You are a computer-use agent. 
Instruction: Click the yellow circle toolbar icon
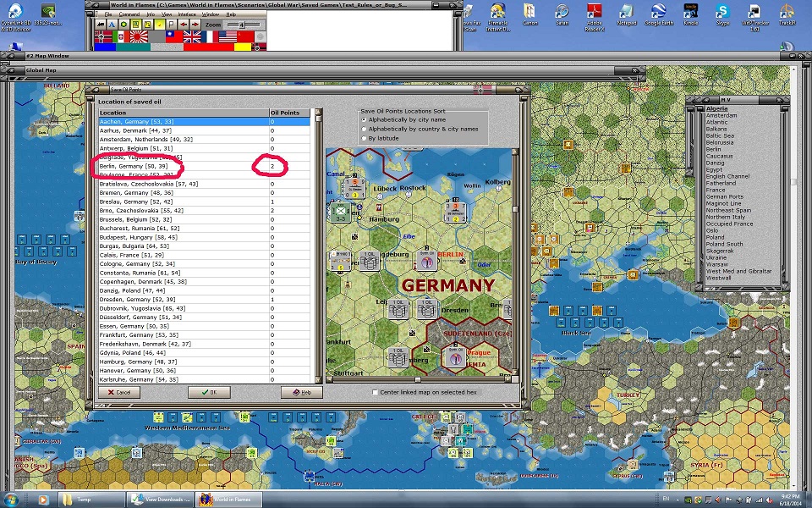pyautogui.click(x=160, y=25)
